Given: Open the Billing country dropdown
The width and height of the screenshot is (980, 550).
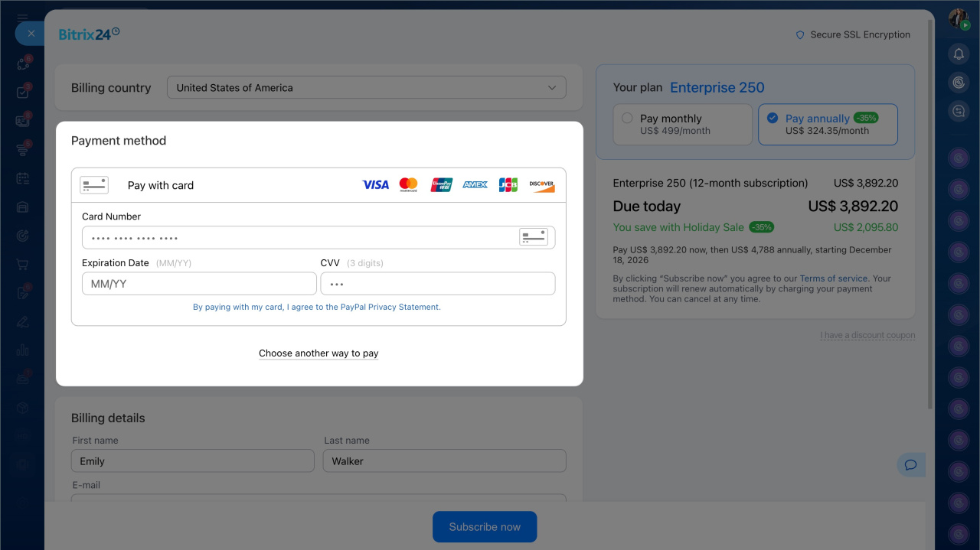Looking at the screenshot, I should click(x=366, y=88).
